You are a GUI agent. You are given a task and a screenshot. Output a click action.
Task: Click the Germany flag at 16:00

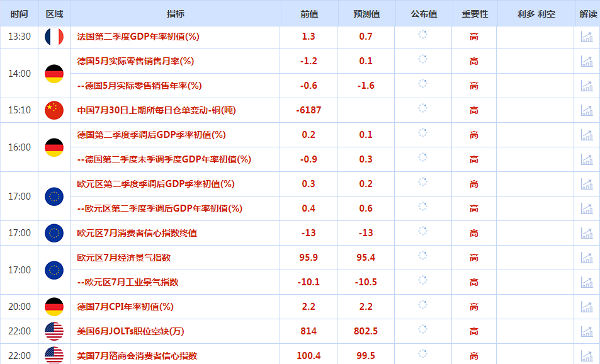tap(54, 147)
